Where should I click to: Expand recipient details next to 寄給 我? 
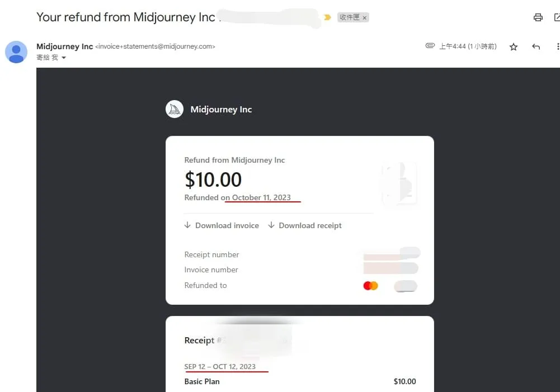[x=64, y=58]
